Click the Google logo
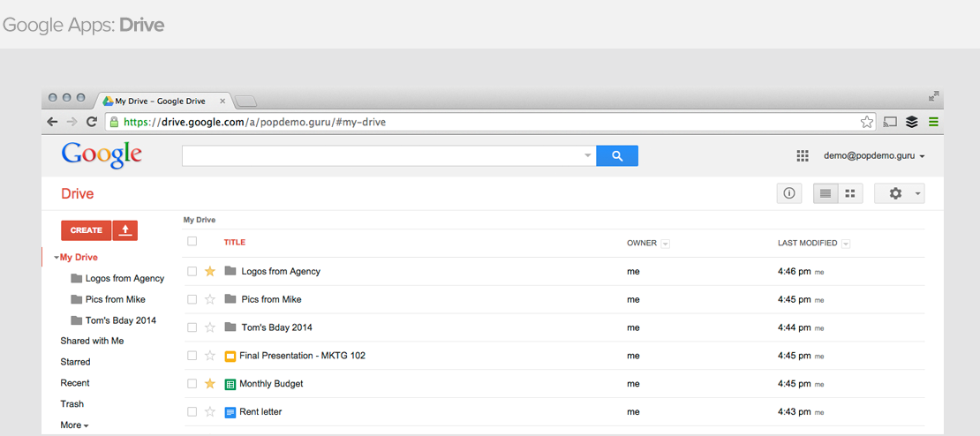Image resolution: width=980 pixels, height=436 pixels. click(x=102, y=155)
